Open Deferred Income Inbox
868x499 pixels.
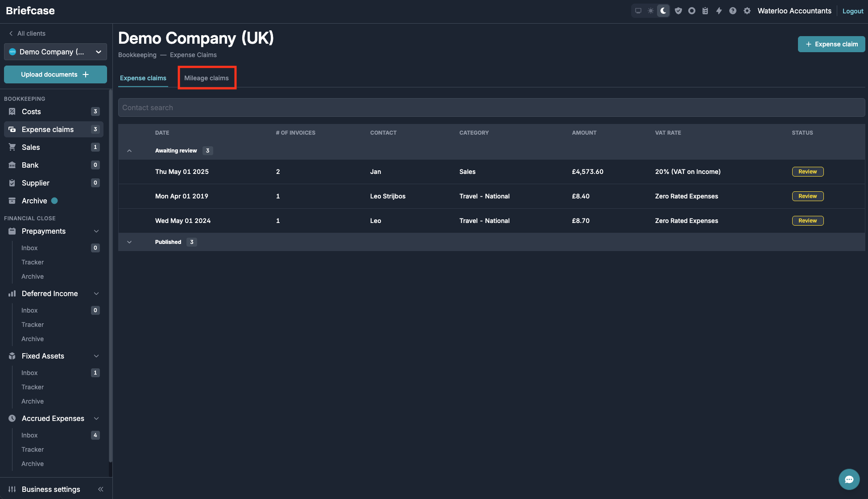(x=29, y=310)
